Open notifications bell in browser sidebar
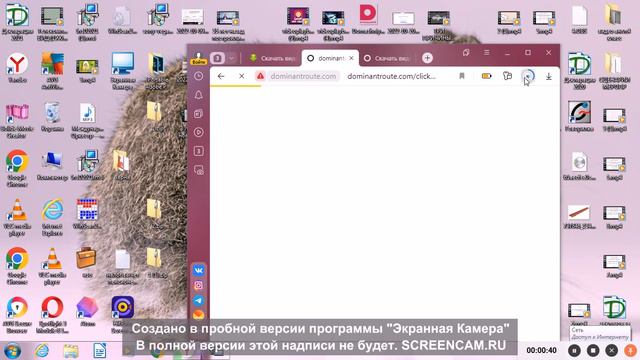The height and width of the screenshot is (360, 640). pyautogui.click(x=198, y=95)
